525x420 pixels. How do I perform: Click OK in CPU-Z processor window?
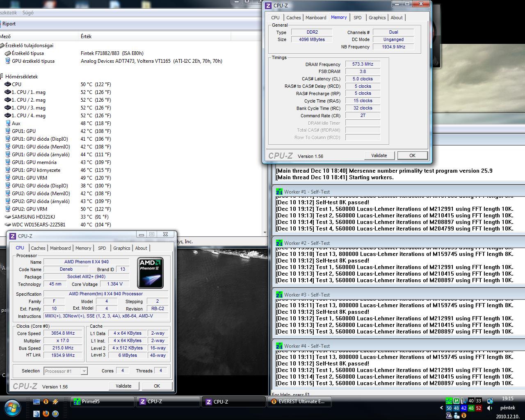click(157, 386)
